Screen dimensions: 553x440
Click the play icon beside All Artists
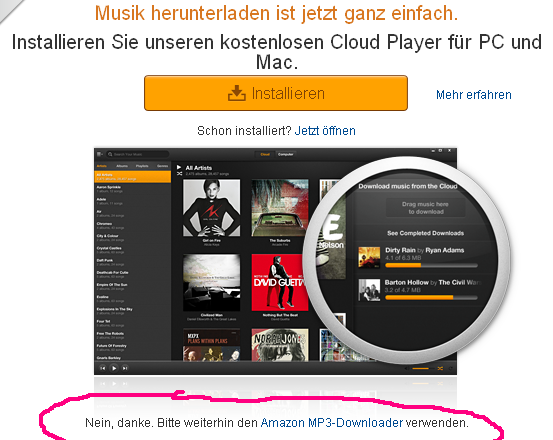[179, 167]
